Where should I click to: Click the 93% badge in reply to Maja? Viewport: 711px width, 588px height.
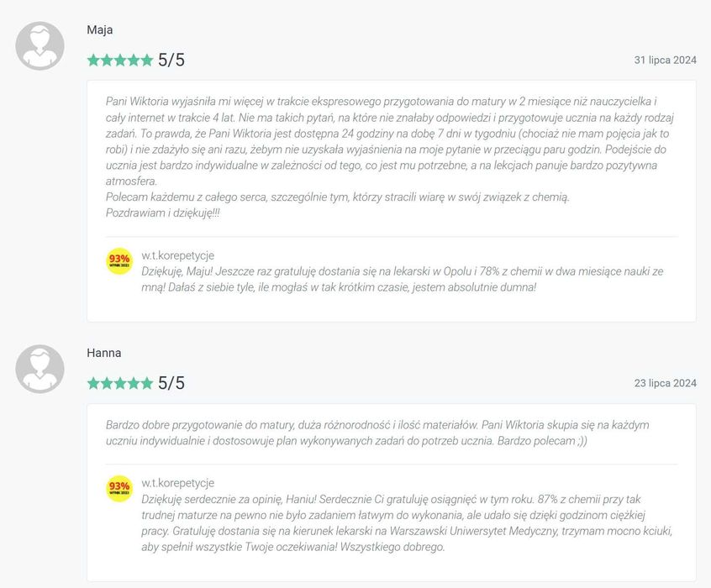pyautogui.click(x=119, y=261)
